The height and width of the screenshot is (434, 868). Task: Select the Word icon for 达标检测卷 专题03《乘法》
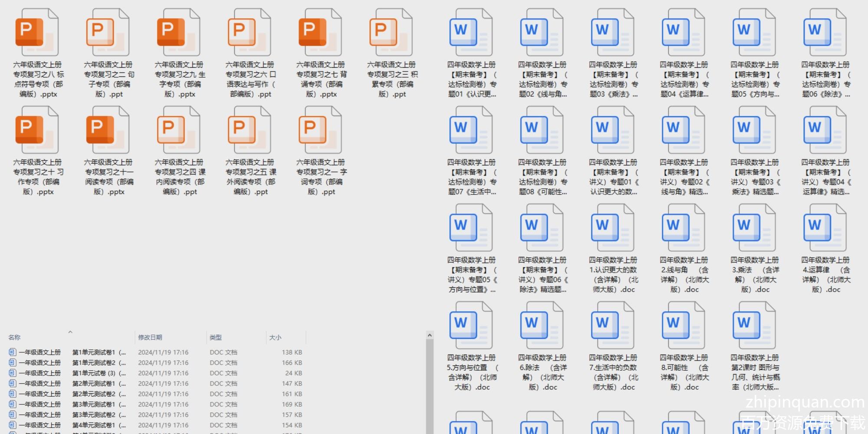[x=612, y=33]
